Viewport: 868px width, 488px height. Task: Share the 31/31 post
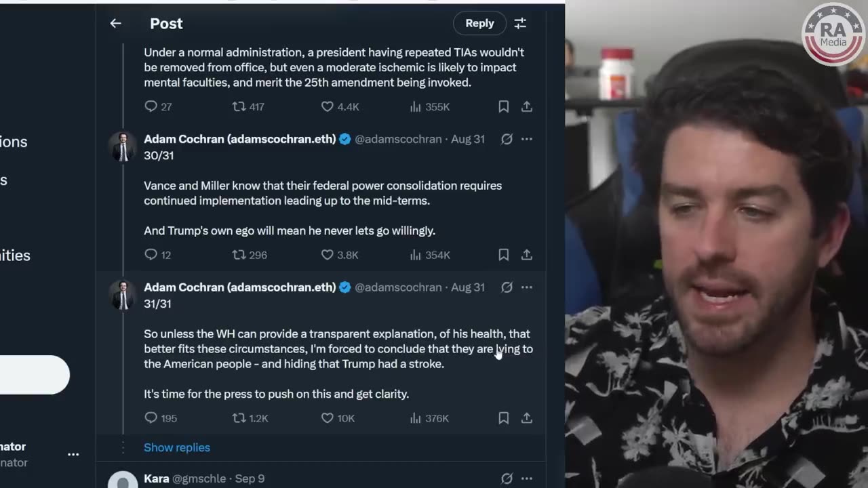(x=526, y=418)
